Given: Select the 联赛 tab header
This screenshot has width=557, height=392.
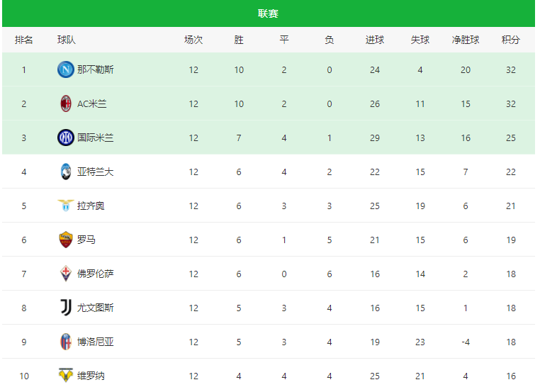Looking at the screenshot, I should click(x=268, y=13).
